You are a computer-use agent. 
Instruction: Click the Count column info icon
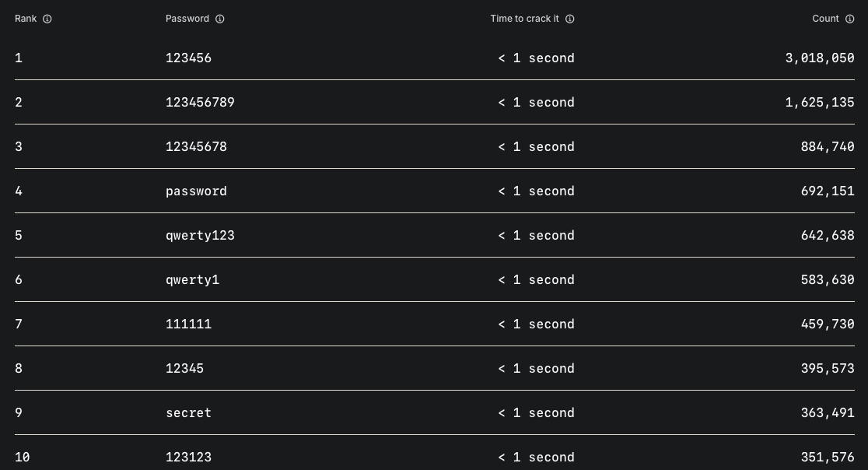pos(849,19)
